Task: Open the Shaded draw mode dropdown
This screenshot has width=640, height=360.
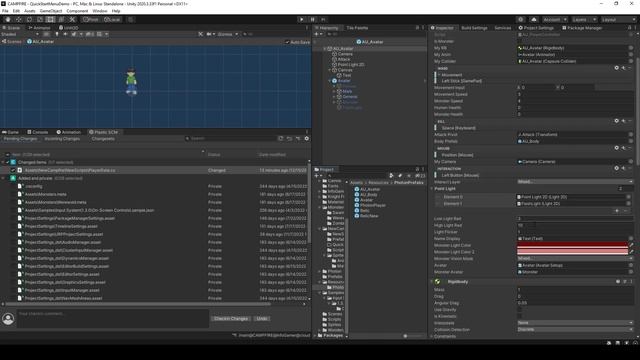Action: click(x=20, y=34)
